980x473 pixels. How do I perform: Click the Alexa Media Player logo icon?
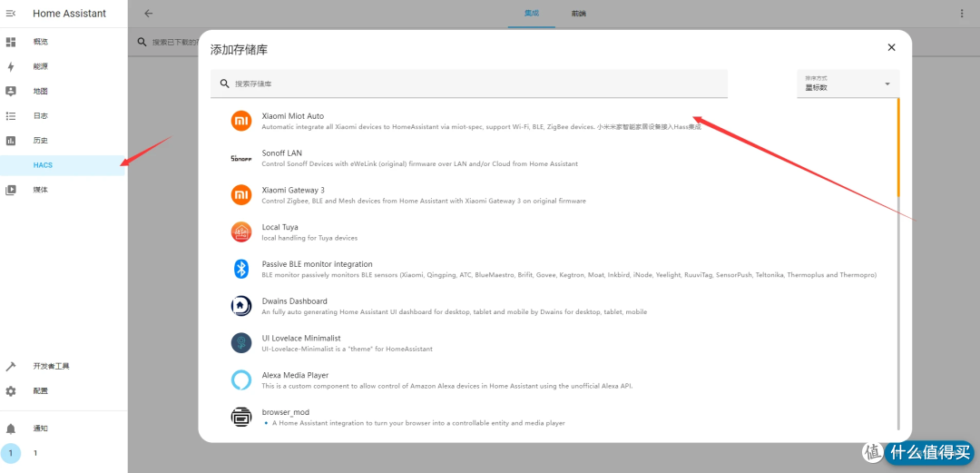click(x=240, y=379)
